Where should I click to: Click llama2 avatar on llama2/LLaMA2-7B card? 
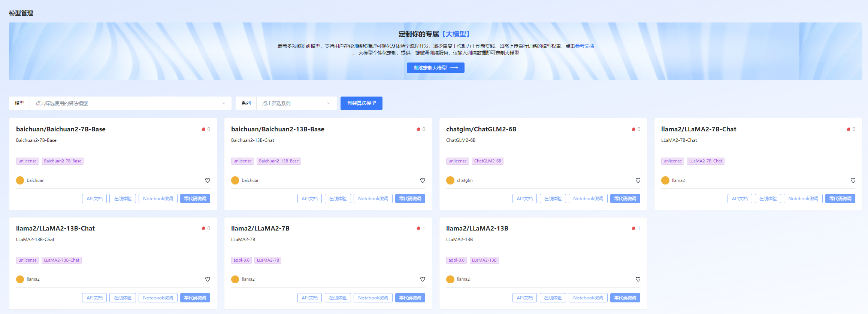click(x=235, y=279)
